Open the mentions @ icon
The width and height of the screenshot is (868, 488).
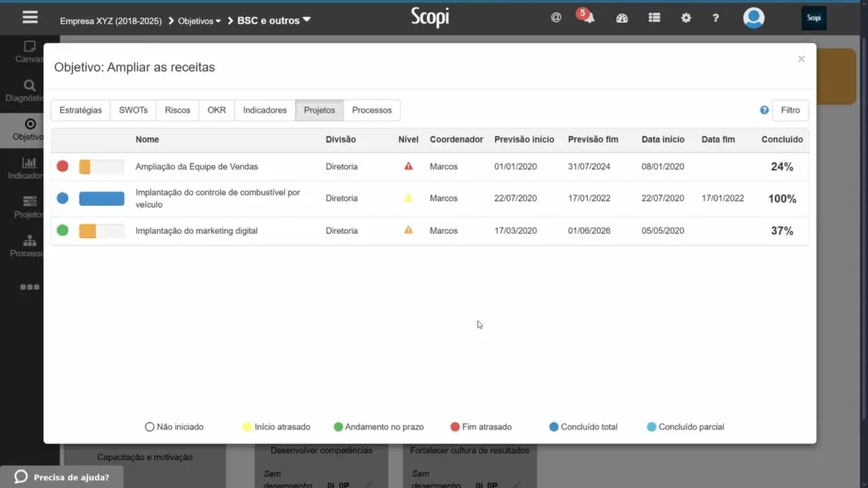tap(556, 18)
